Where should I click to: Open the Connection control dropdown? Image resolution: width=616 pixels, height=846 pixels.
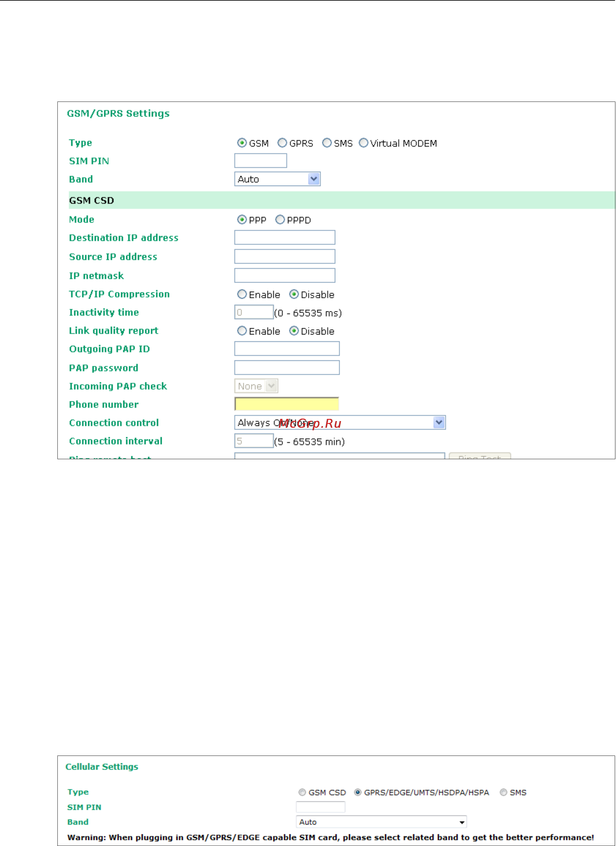tap(340, 423)
